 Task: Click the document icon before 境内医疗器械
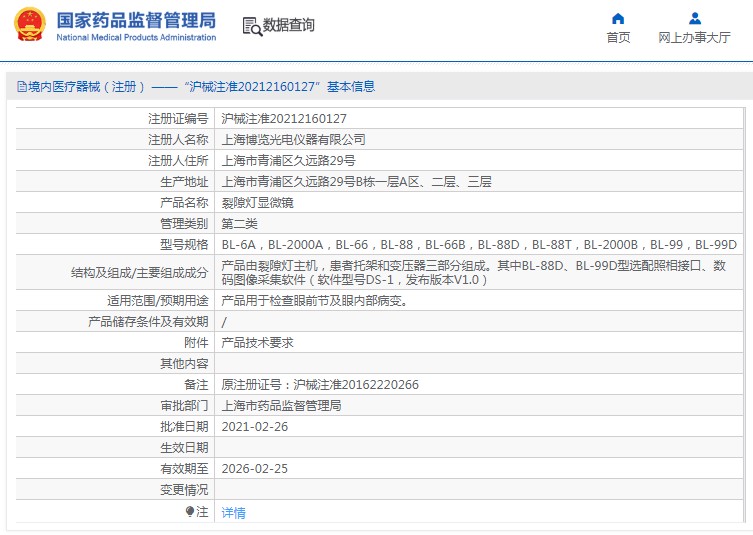click(22, 86)
